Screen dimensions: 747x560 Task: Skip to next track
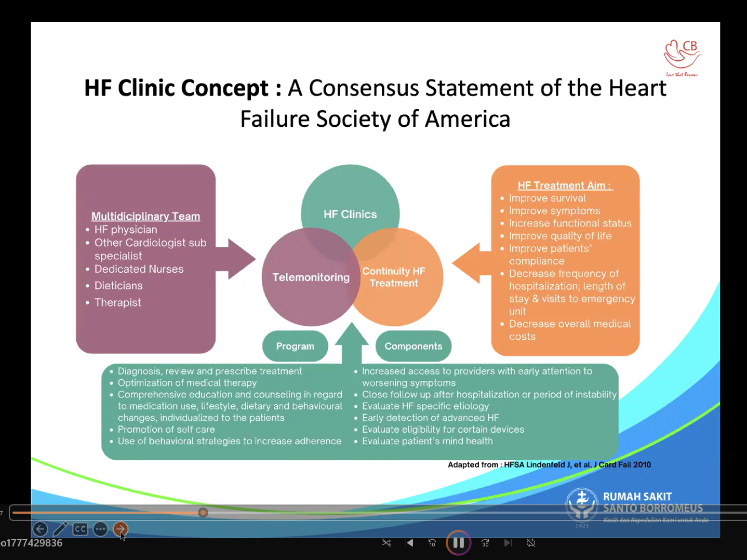508,543
